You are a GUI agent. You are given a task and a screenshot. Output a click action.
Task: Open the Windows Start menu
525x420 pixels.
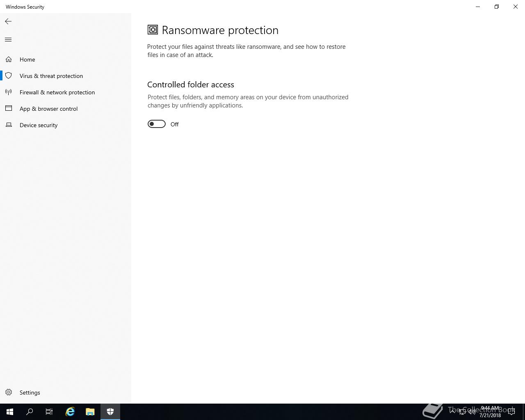[10, 412]
